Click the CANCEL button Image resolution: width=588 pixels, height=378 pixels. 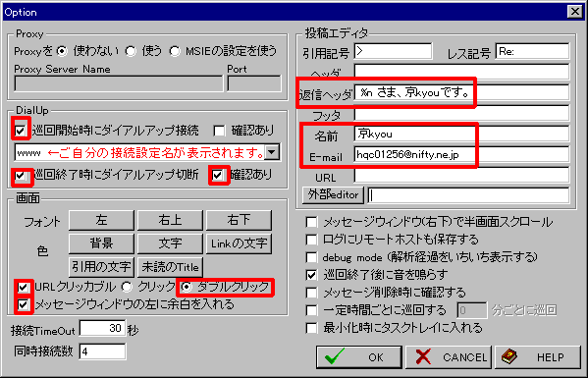(x=449, y=357)
